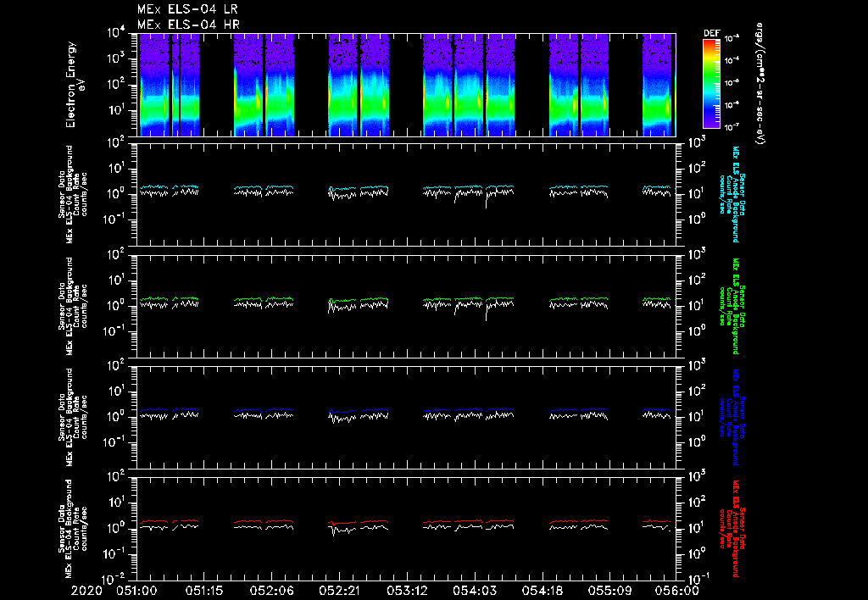Select the "Electron Energy eV" axis label
This screenshot has width=868, height=600.
(75, 85)
